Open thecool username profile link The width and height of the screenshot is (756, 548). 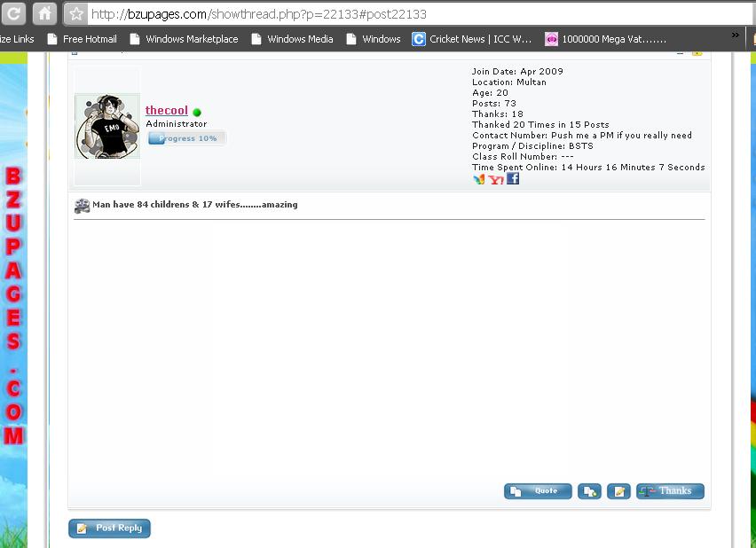tap(167, 111)
